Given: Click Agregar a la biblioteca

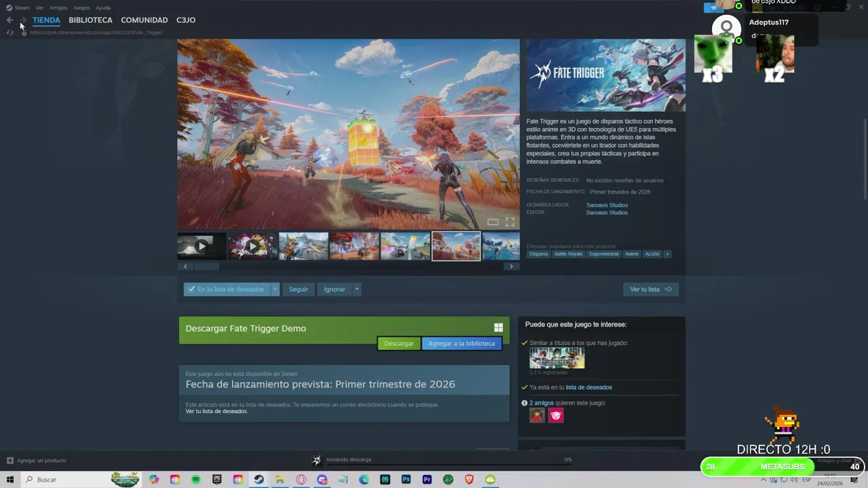Looking at the screenshot, I should 462,344.
